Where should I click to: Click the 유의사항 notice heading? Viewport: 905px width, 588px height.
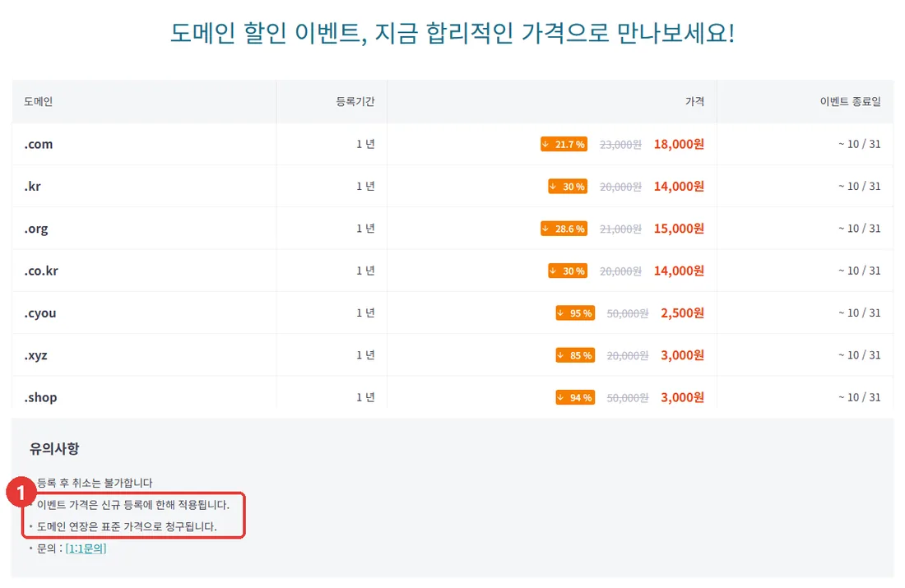[x=54, y=448]
